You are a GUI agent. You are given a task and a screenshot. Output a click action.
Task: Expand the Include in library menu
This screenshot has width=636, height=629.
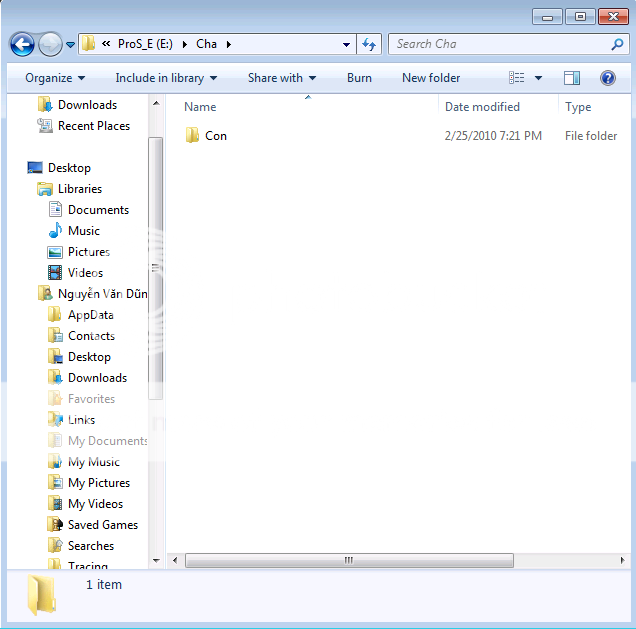coord(166,78)
